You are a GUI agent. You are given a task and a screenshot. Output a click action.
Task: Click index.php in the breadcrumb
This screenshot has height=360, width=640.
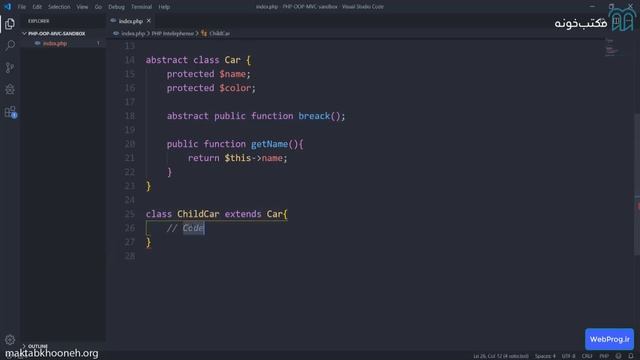133,33
